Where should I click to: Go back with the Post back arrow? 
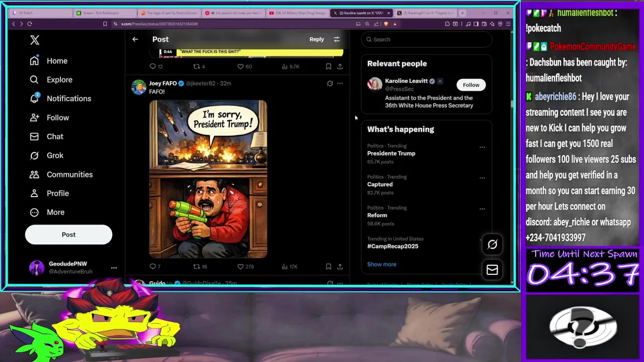point(135,39)
